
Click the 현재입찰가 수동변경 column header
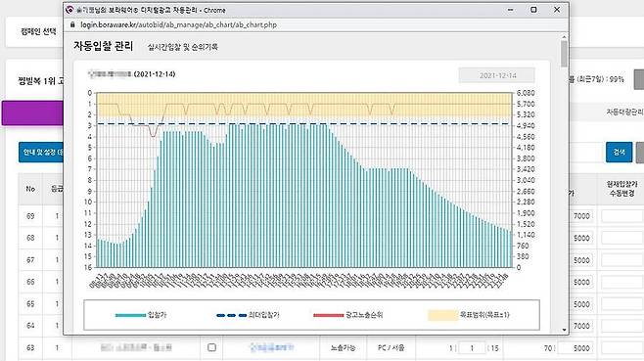pyautogui.click(x=621, y=189)
